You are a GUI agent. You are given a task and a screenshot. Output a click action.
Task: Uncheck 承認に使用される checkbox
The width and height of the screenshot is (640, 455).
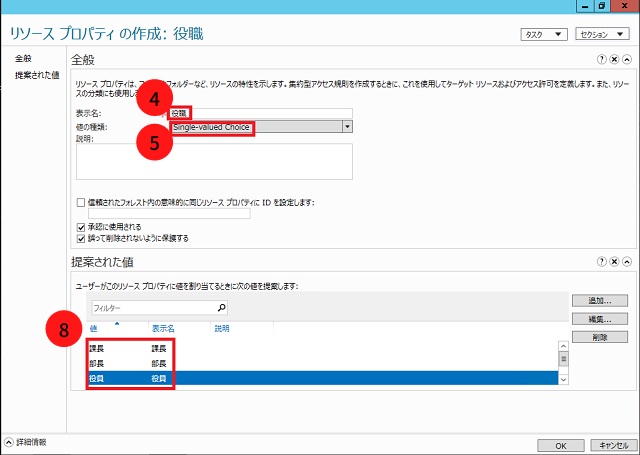click(81, 227)
